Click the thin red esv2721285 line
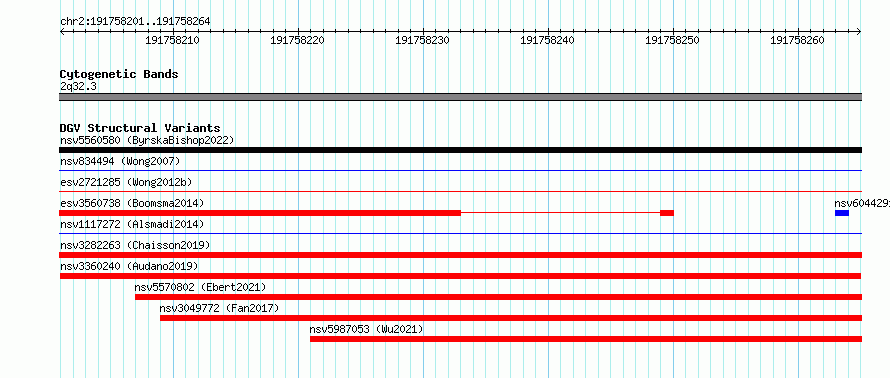Image resolution: width=890 pixels, height=378 pixels. (x=460, y=191)
